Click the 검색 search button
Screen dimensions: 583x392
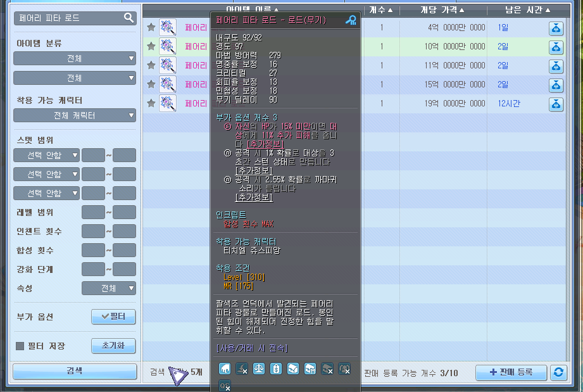pyautogui.click(x=75, y=371)
